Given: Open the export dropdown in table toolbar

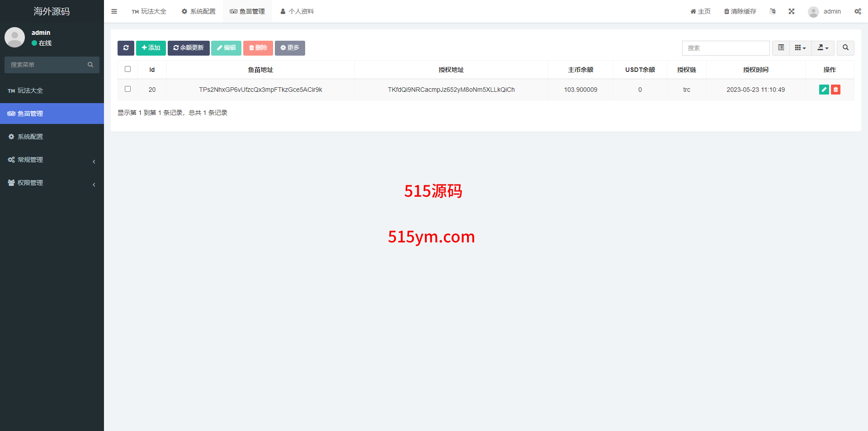Looking at the screenshot, I should [x=823, y=48].
